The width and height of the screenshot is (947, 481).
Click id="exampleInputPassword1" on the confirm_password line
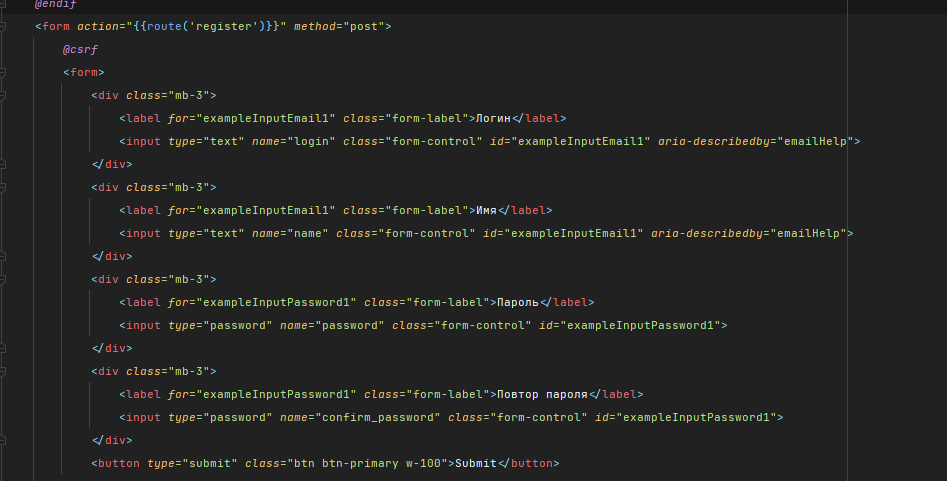[685, 417]
